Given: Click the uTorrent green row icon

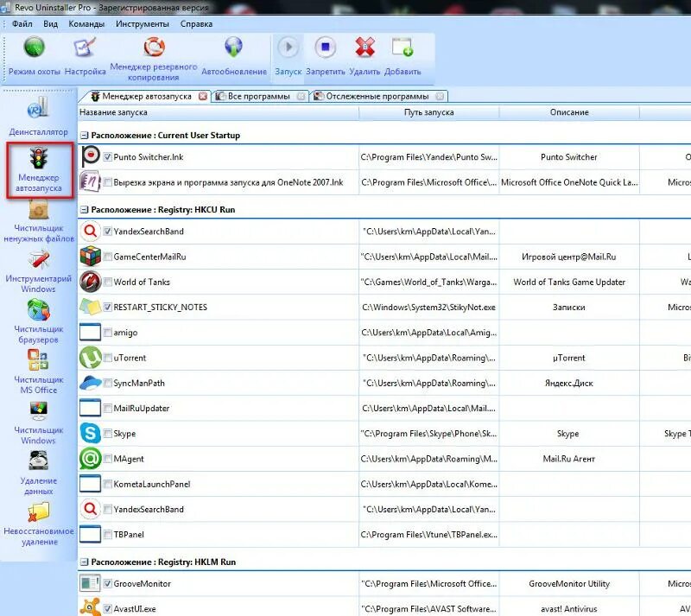Looking at the screenshot, I should (91, 357).
